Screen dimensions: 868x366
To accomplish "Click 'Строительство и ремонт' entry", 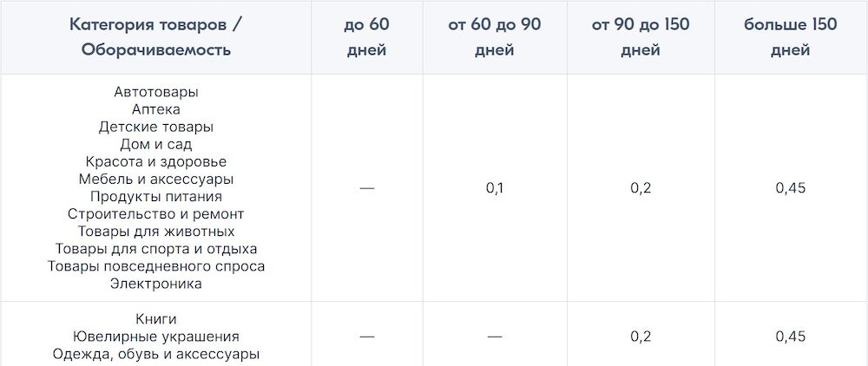I will click(x=156, y=213).
